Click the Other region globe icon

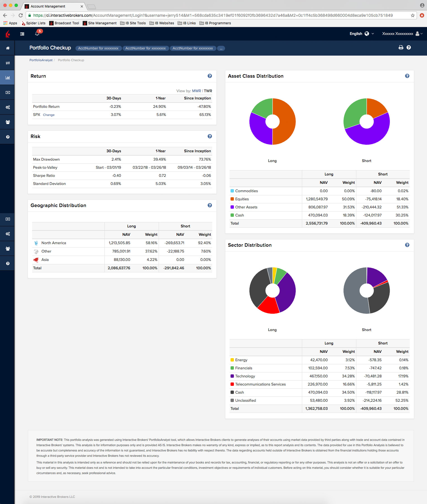36,251
